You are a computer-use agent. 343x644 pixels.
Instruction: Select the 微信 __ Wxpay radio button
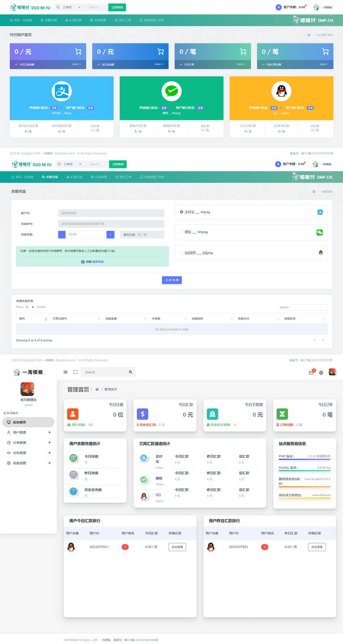181,232
